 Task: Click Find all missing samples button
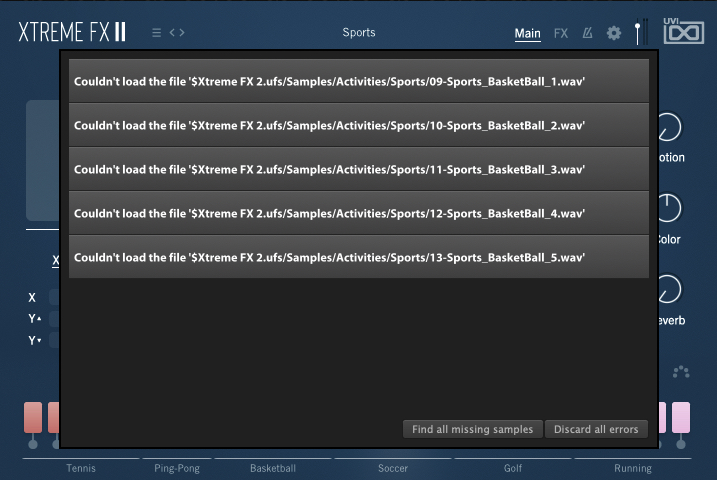[473, 429]
